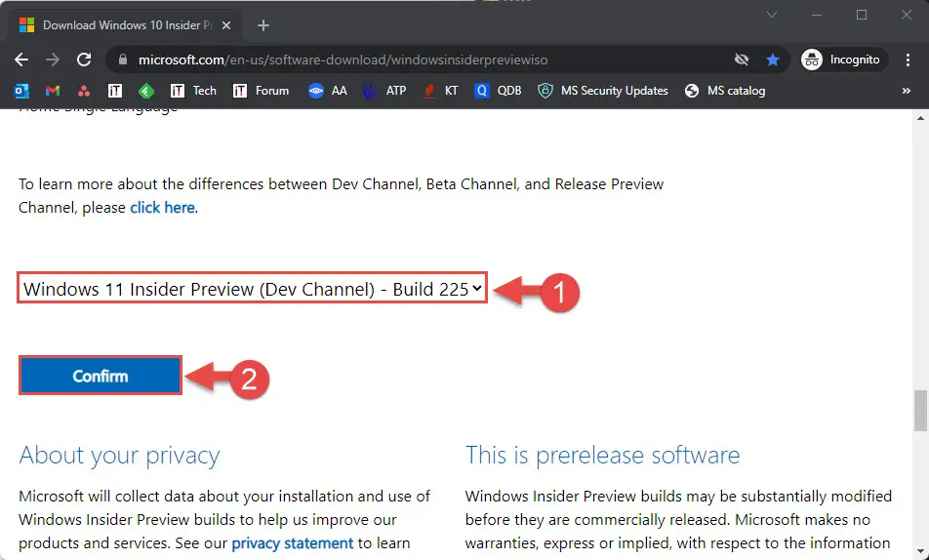Open the Windows 11 Insider Preview edition dropdown
929x560 pixels.
point(253,288)
